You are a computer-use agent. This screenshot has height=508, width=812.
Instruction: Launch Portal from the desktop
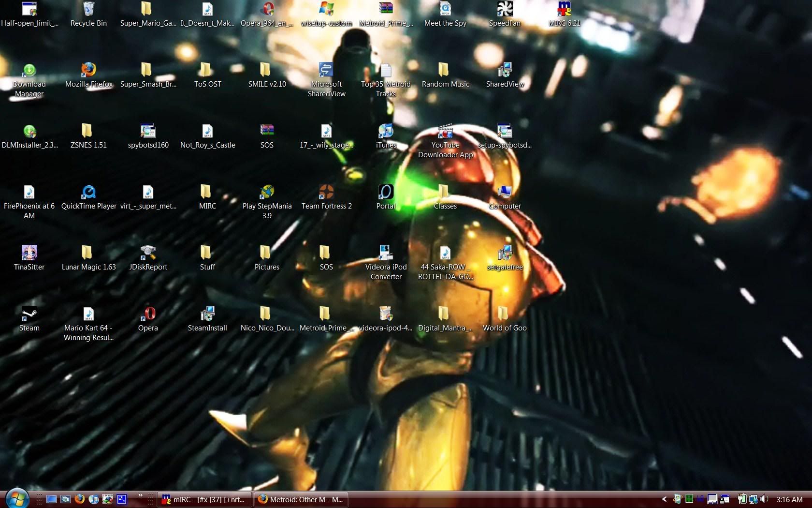[386, 192]
